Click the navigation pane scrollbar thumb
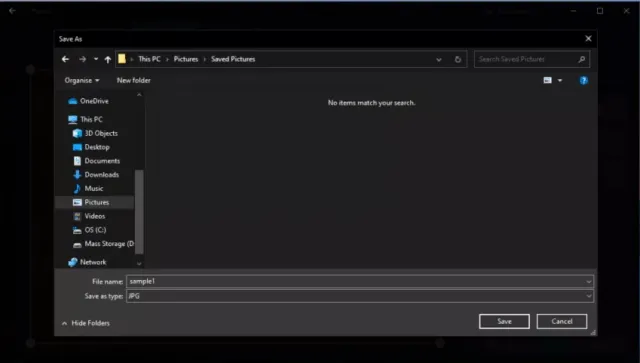This screenshot has width=640, height=363. (x=139, y=212)
